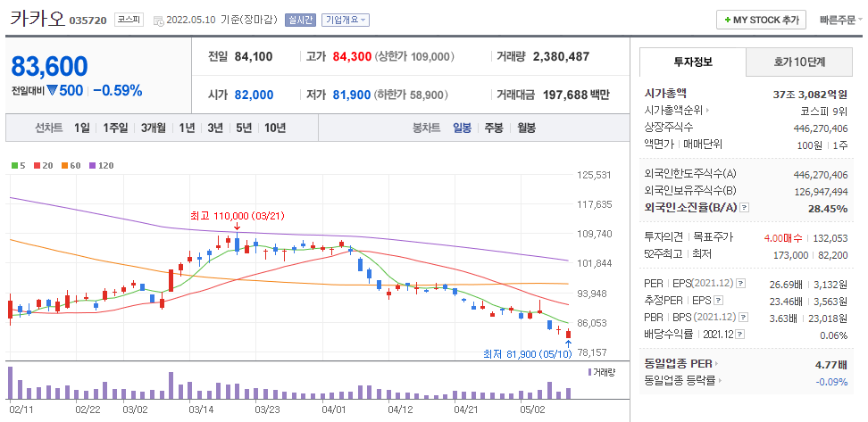868x422 pixels.
Task: Click the 시가총액 37조 3,082억원 value
Action: tap(811, 94)
